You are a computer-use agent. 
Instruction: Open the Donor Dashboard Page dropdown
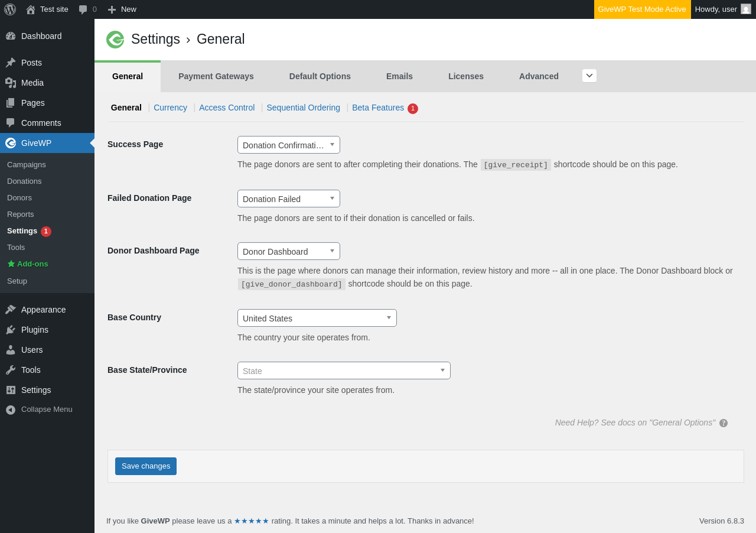click(288, 251)
